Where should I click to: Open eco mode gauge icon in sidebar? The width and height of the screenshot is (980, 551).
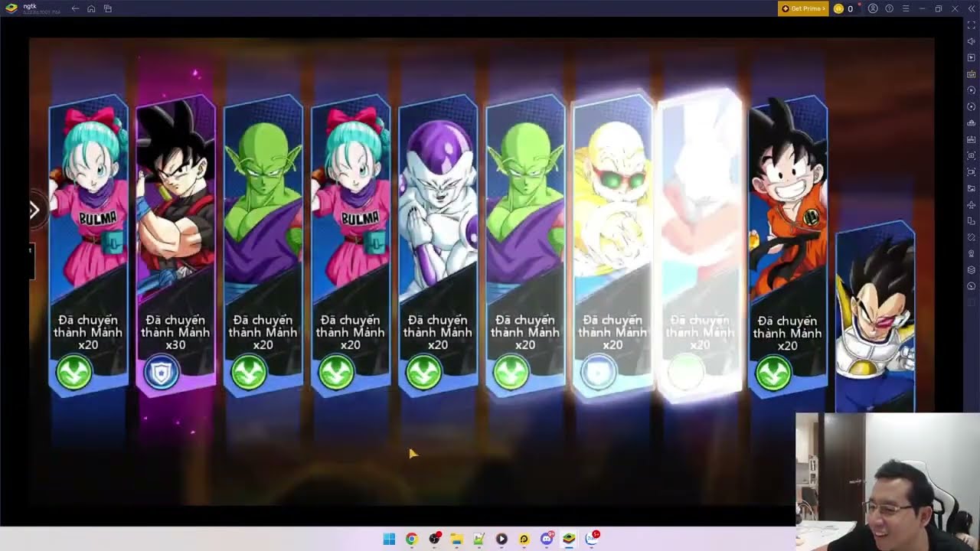(971, 286)
